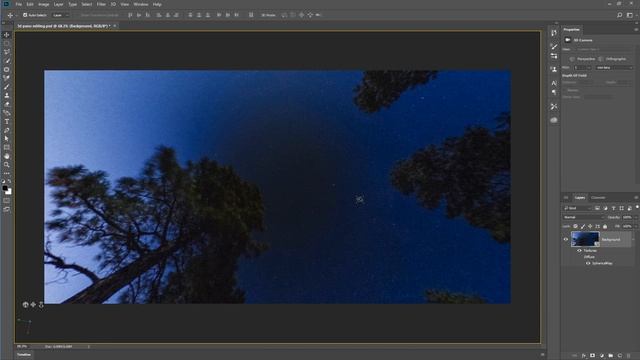Toggle lock all padlock icon
The width and height of the screenshot is (640, 360).
(605, 226)
